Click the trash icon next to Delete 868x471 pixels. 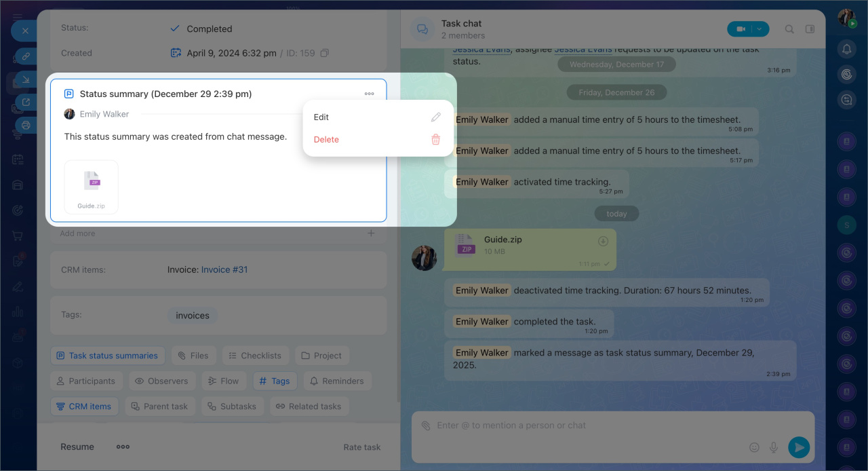pos(435,140)
